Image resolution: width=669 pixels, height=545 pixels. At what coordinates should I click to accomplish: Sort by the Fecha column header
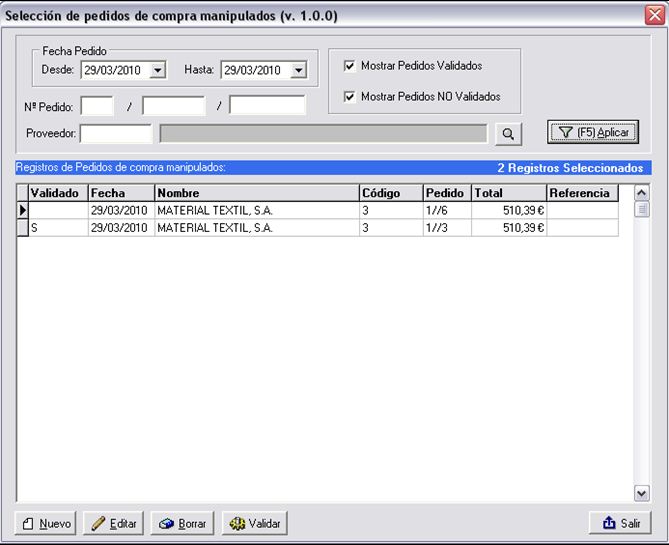pyautogui.click(x=120, y=193)
